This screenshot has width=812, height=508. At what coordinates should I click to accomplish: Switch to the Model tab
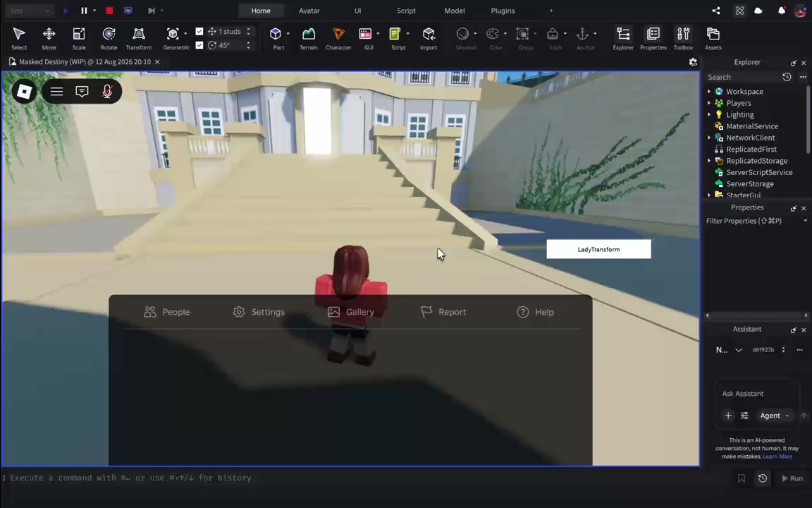coord(454,11)
